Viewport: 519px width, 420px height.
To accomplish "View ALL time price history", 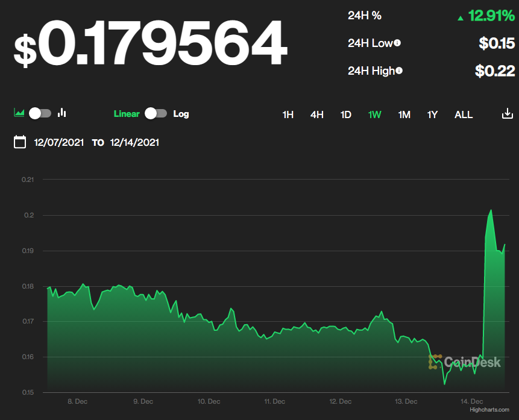I will pos(464,114).
